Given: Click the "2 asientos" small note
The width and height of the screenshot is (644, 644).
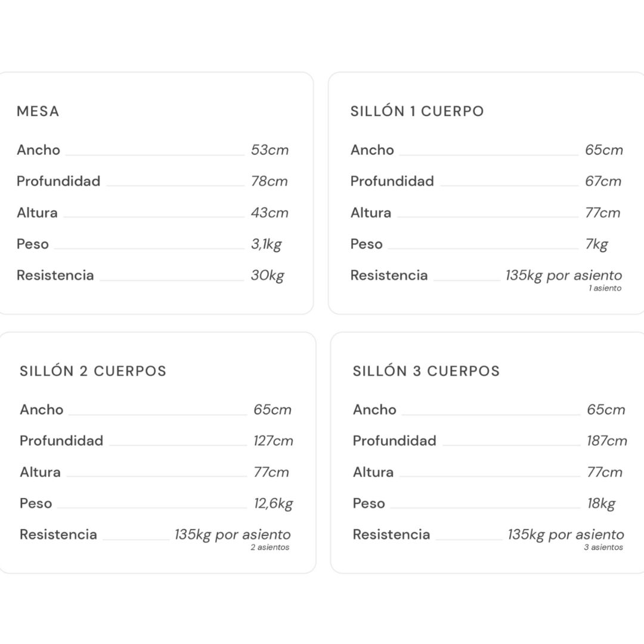Looking at the screenshot, I should pyautogui.click(x=270, y=547).
